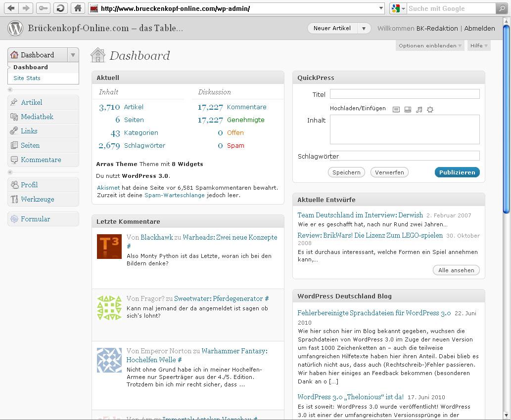The image size is (511, 420).
Task: Click the Akismet link
Action: 108,188
